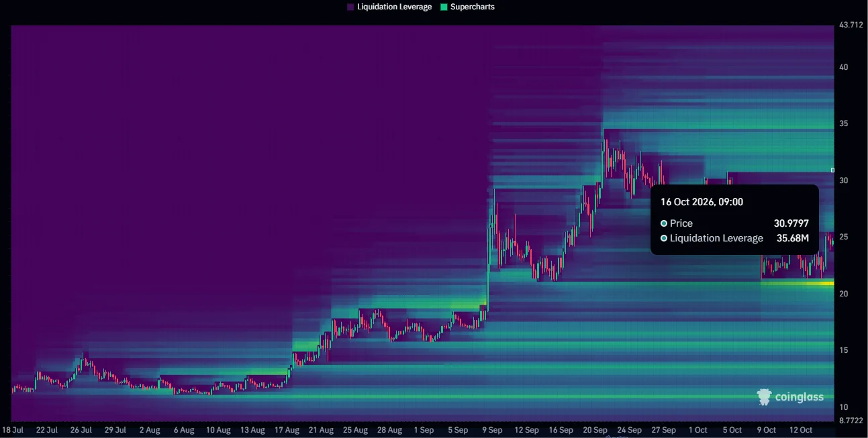868x438 pixels.
Task: Select the 9 Sep date label
Action: 492,430
